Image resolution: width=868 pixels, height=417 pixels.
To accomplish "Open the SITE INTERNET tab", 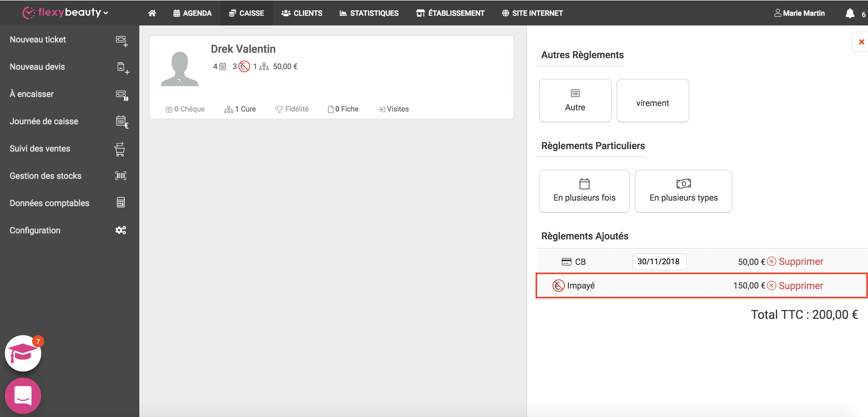I will pyautogui.click(x=532, y=13).
